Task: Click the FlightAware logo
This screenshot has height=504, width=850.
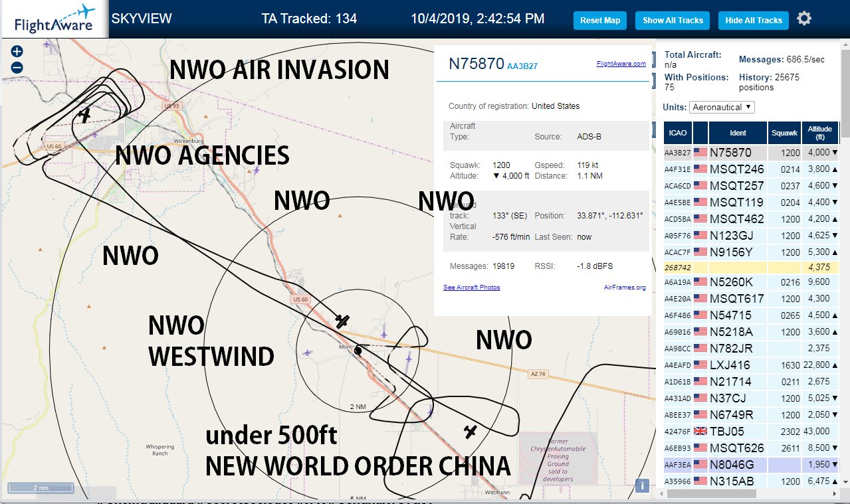Action: coord(54,19)
